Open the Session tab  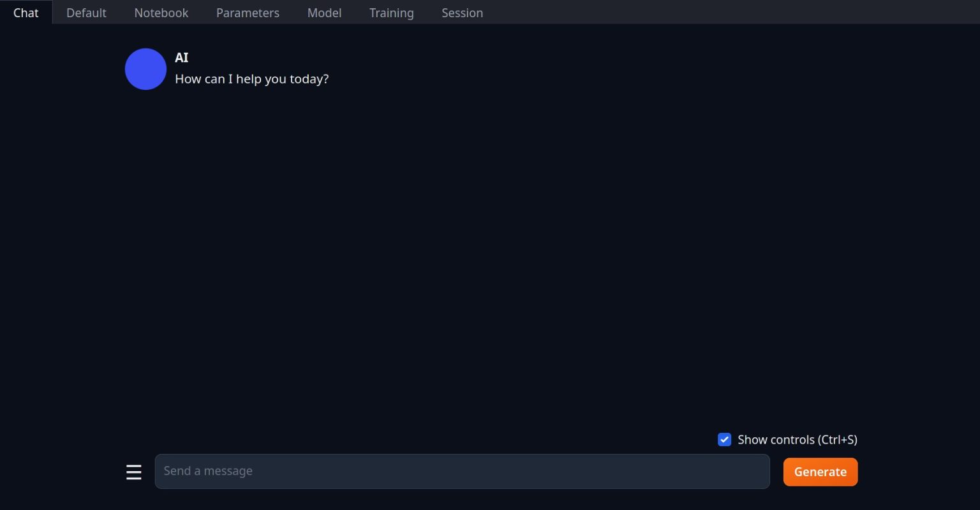(x=462, y=13)
